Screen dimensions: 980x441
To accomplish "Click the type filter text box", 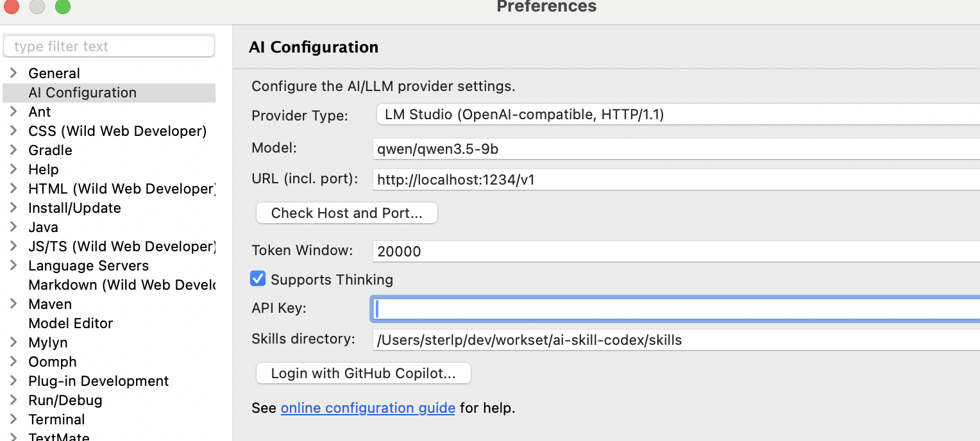I will click(109, 46).
